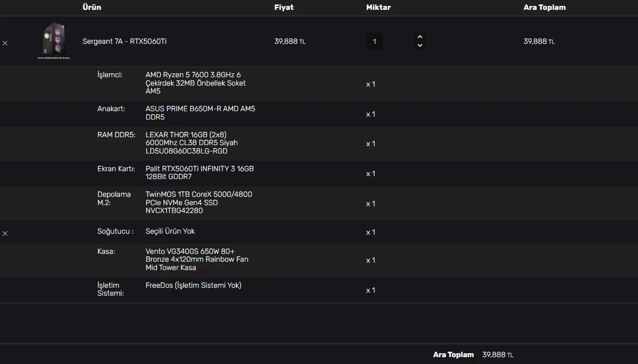The image size is (638, 364).
Task: Decrease product quantity with the down arrow
Action: (419, 46)
